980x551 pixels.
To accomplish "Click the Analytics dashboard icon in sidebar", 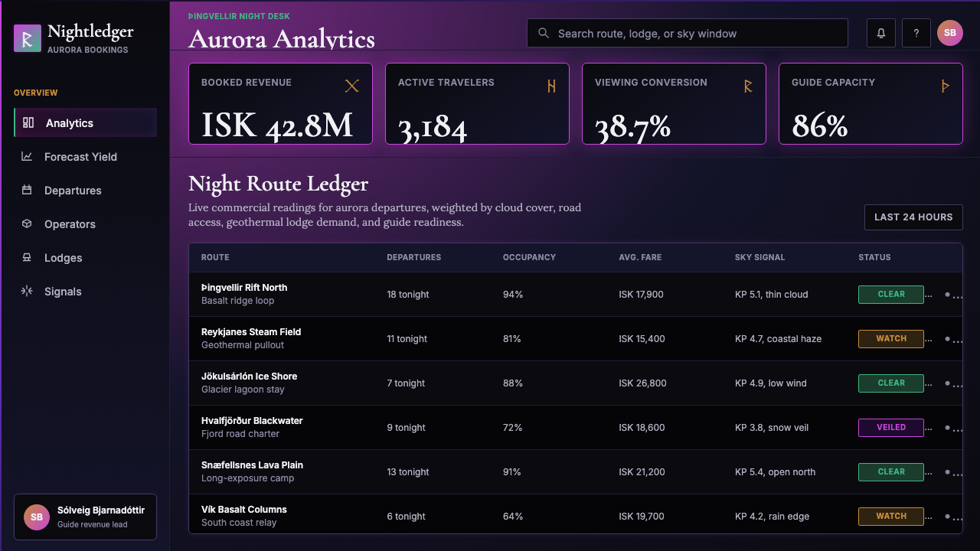I will [28, 122].
